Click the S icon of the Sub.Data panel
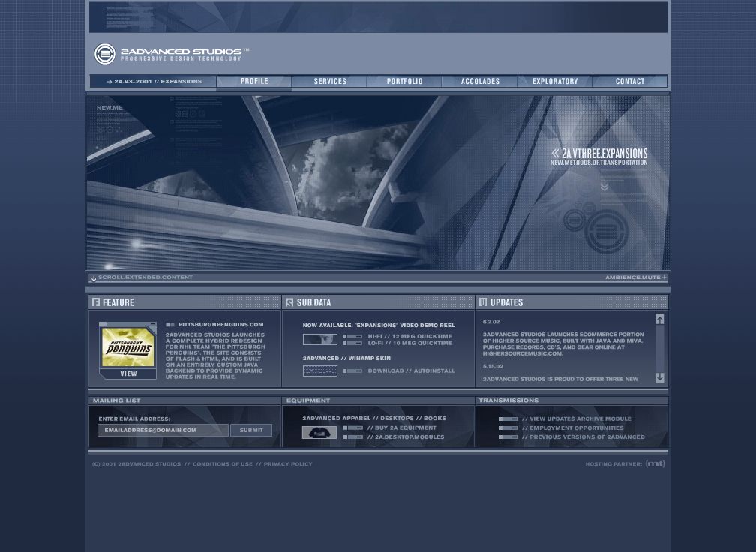Viewport: 756px width, 552px height. tap(289, 302)
